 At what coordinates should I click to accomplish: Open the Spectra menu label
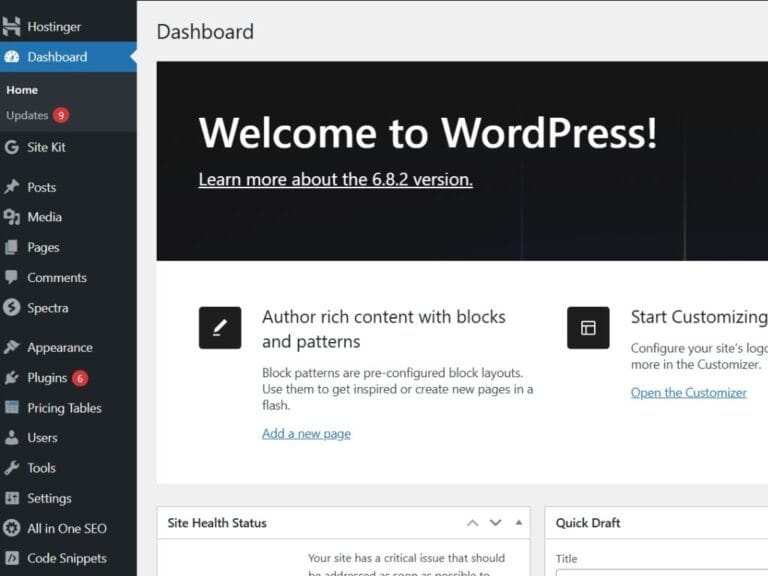point(48,308)
